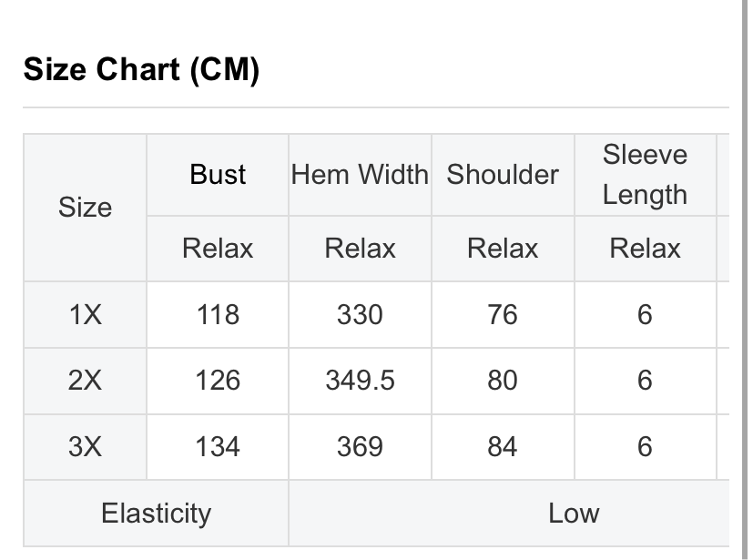Viewport: 753px width, 560px height.
Task: Click the Size Chart (CM) heading
Action: (x=141, y=69)
